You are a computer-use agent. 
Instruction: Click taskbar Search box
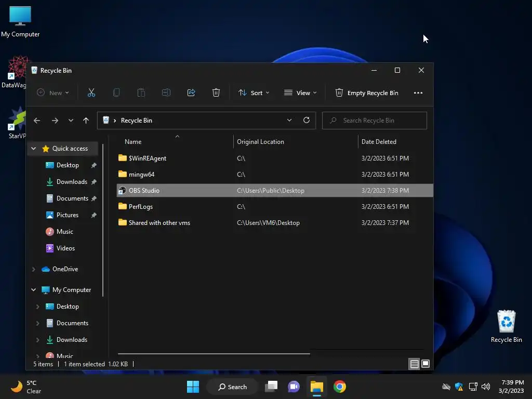232,387
